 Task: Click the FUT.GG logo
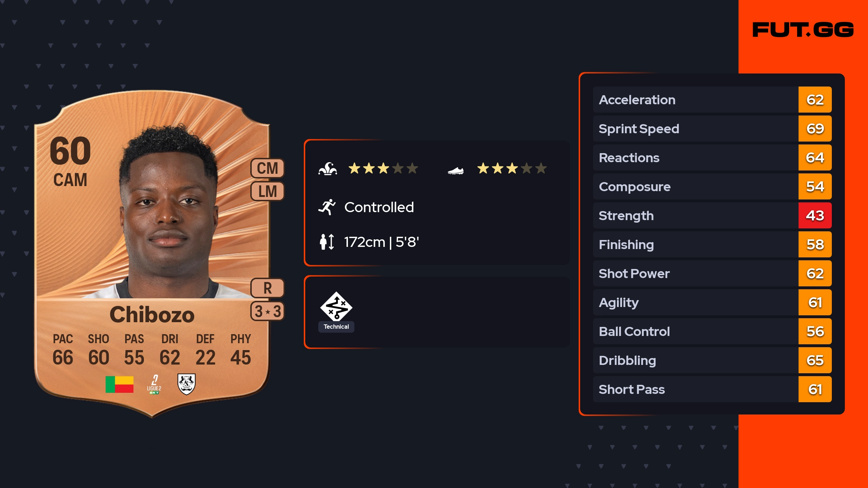point(803,30)
